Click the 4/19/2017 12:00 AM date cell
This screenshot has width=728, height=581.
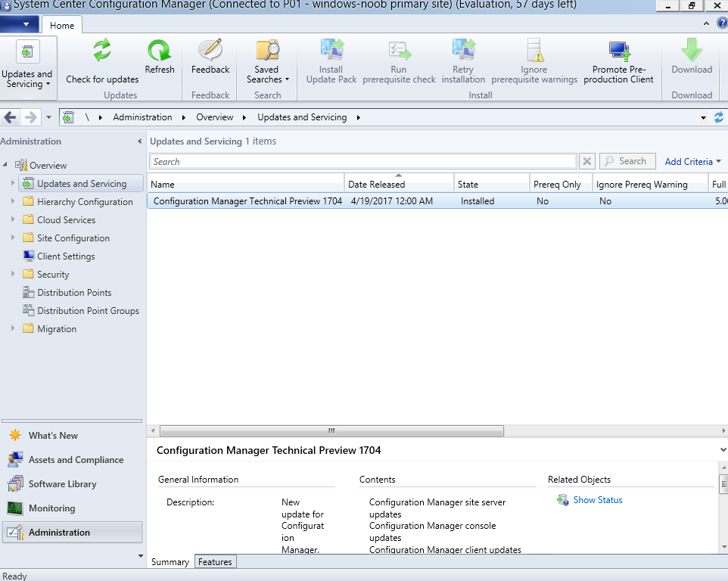point(392,201)
